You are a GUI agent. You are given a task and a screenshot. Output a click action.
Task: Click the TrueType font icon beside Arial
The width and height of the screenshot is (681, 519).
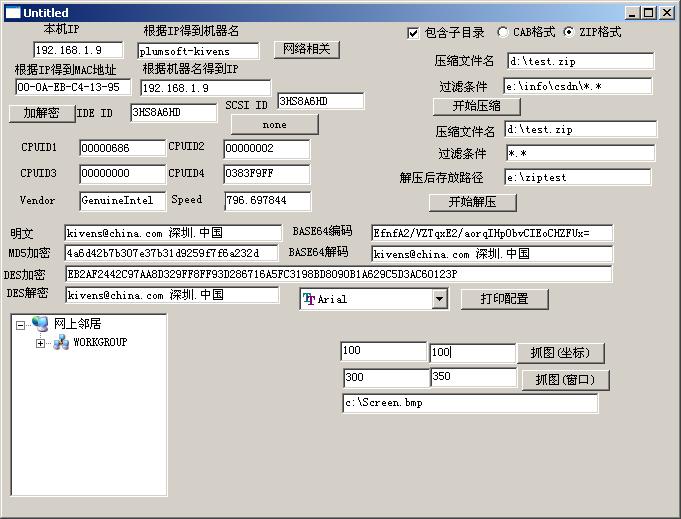pos(309,299)
